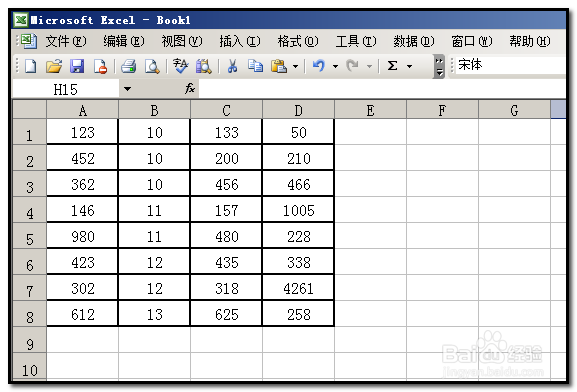Viewport: 577px width, 392px height.
Task: Expand the Paste options dropdown arrow
Action: click(295, 67)
